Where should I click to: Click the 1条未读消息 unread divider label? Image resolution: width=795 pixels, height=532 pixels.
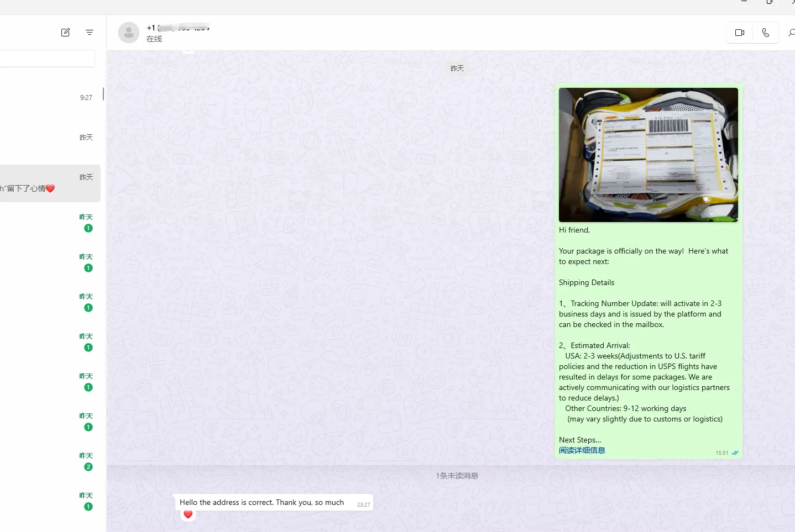tap(457, 476)
